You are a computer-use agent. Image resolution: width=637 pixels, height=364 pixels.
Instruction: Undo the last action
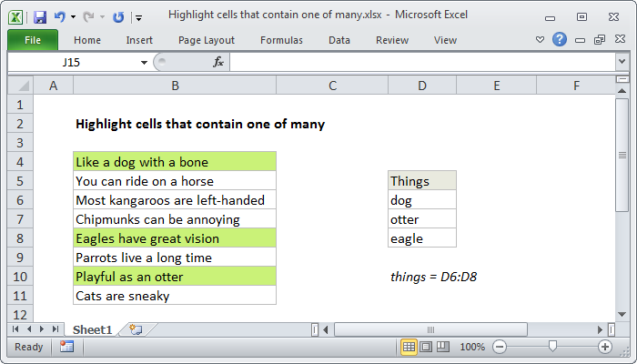[60, 16]
